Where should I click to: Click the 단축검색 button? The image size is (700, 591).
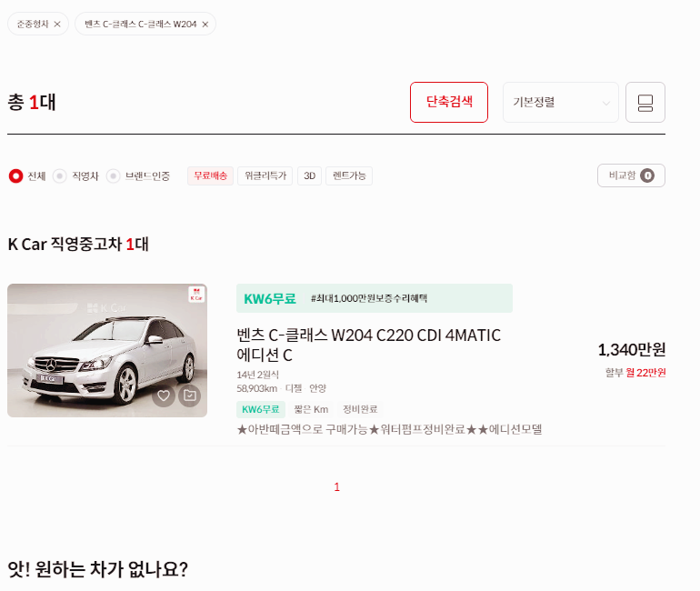(x=449, y=102)
